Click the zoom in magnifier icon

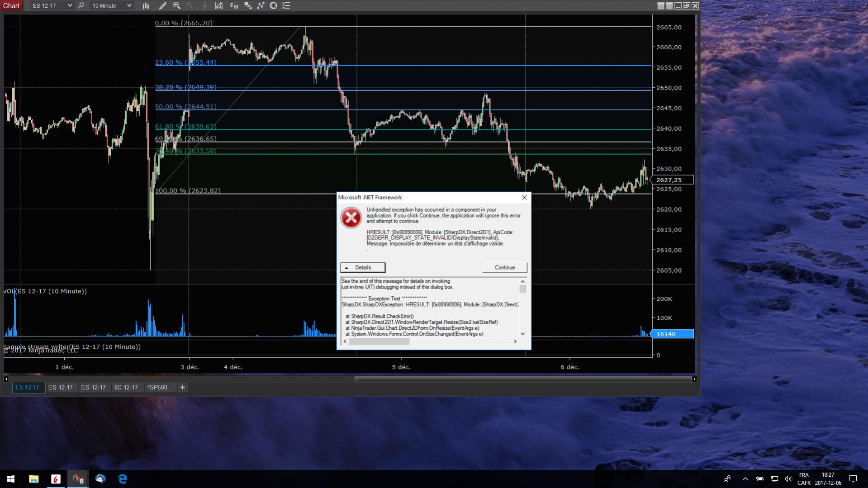[x=177, y=5]
